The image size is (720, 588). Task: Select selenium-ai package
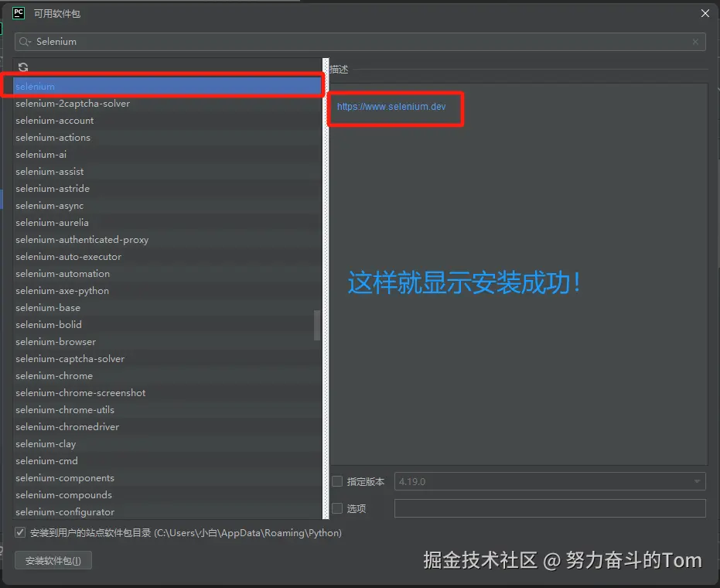[167, 155]
